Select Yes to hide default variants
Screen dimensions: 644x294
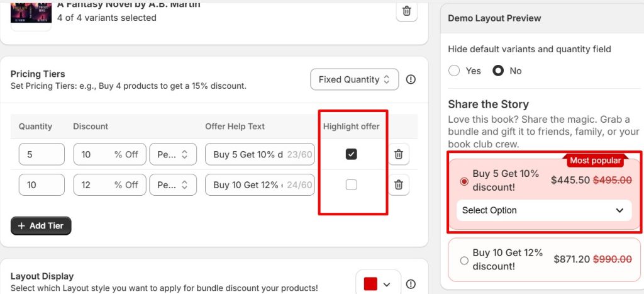(x=454, y=71)
